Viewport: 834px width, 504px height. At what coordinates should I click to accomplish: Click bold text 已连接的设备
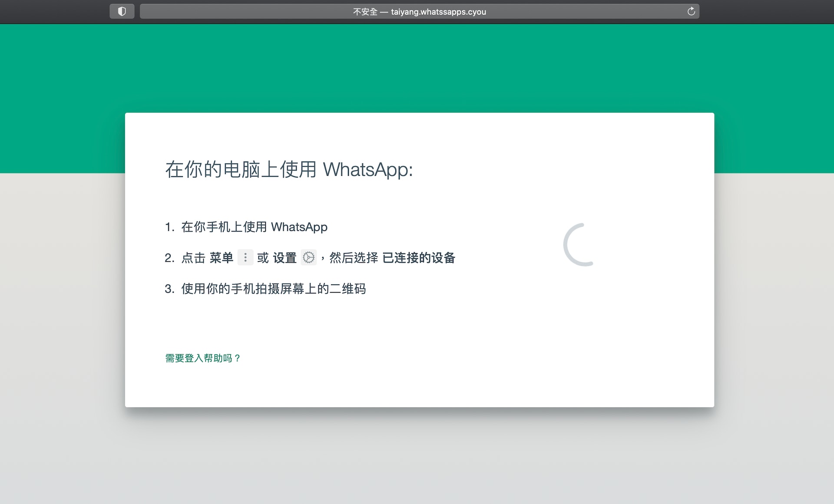click(419, 258)
